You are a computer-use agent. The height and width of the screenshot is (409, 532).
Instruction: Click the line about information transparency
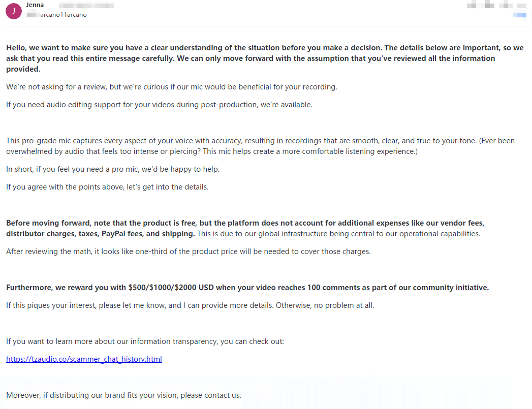point(145,341)
